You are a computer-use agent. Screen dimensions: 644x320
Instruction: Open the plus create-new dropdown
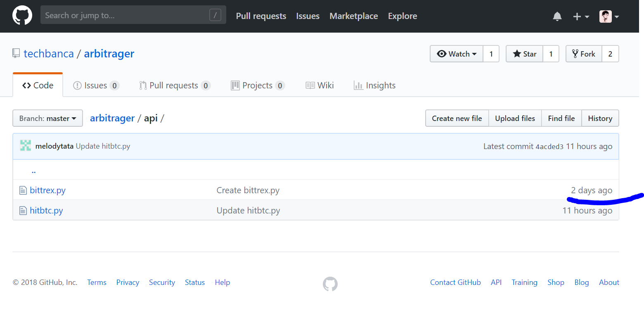[x=581, y=17]
